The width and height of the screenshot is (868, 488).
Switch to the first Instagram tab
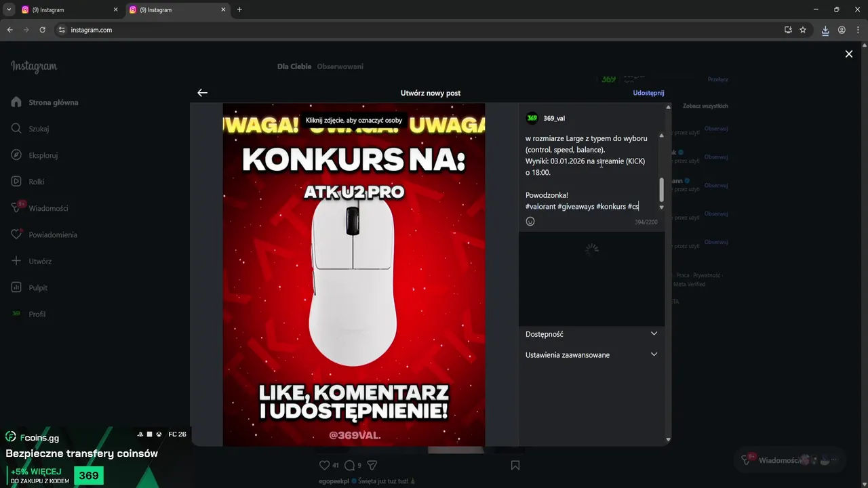pyautogui.click(x=70, y=9)
